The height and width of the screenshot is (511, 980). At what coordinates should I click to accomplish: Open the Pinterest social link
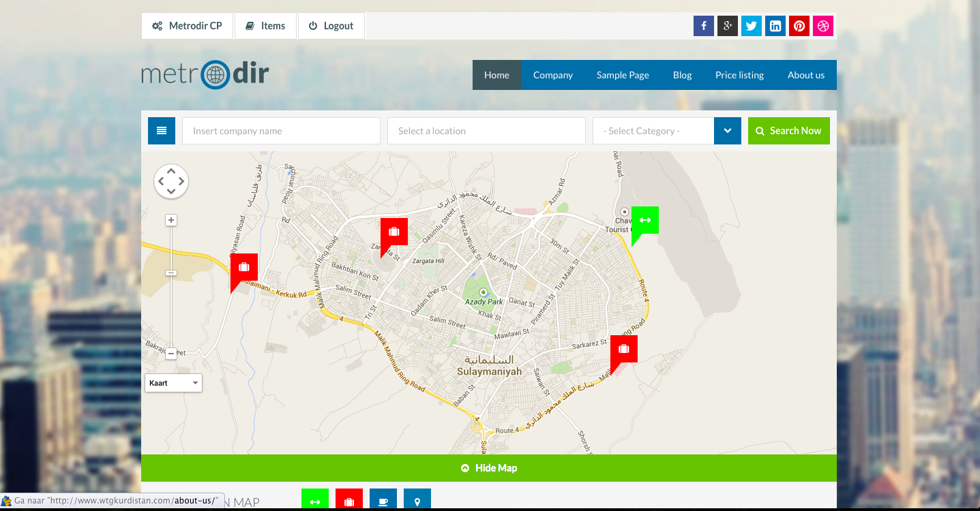tap(799, 26)
